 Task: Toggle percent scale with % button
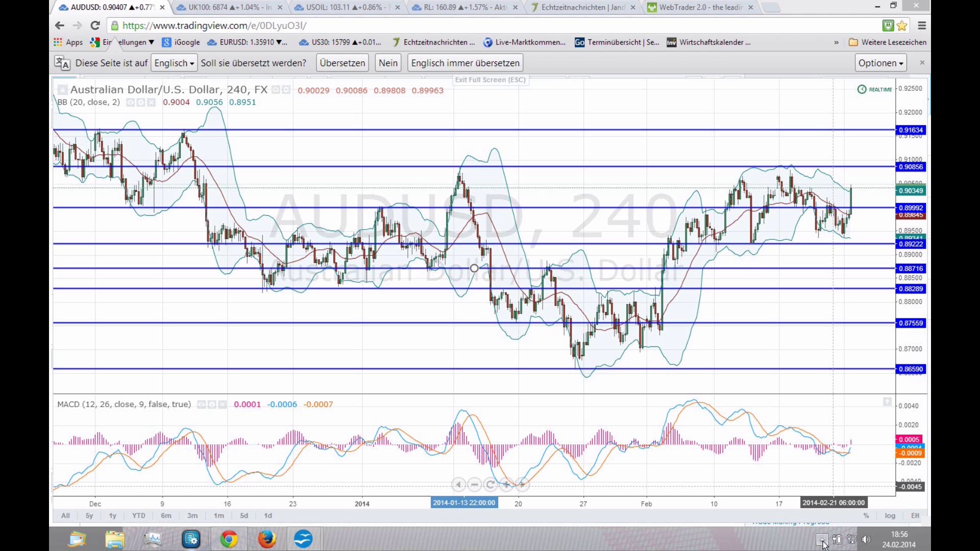(x=866, y=516)
